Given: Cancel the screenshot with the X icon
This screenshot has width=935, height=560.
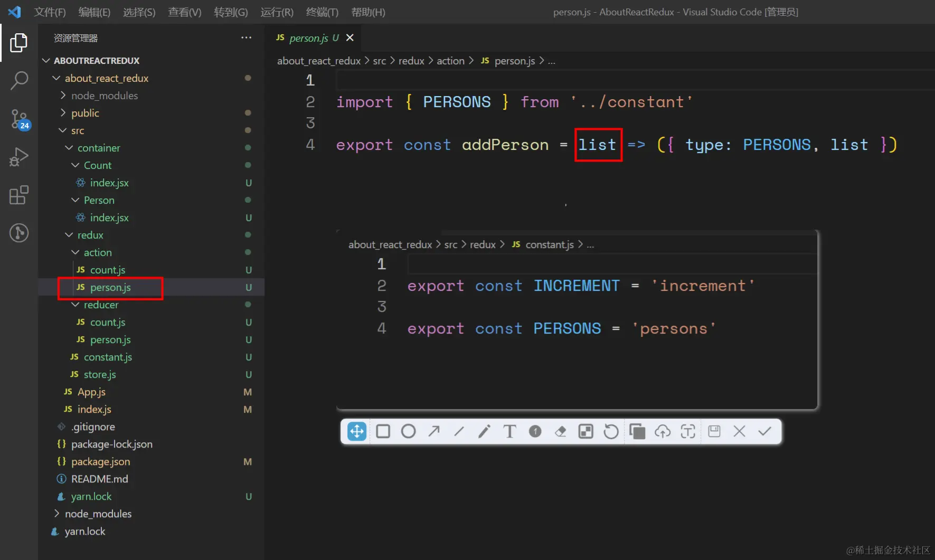Looking at the screenshot, I should (740, 431).
